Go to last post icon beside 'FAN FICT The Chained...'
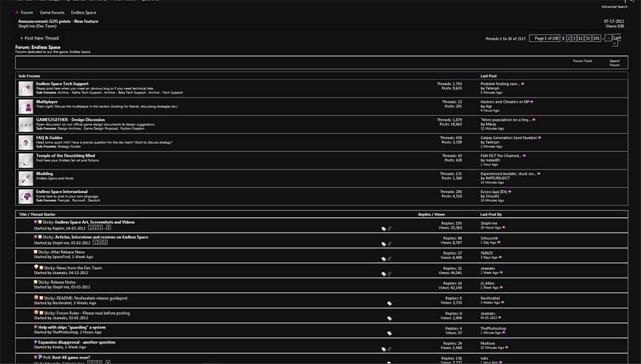The height and width of the screenshot is (364, 641). (524, 156)
